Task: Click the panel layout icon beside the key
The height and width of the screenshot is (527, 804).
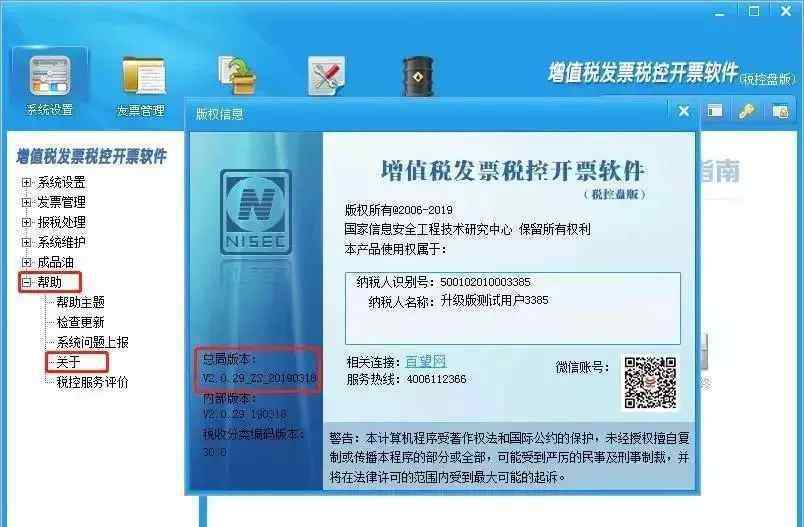Action: coord(714,111)
